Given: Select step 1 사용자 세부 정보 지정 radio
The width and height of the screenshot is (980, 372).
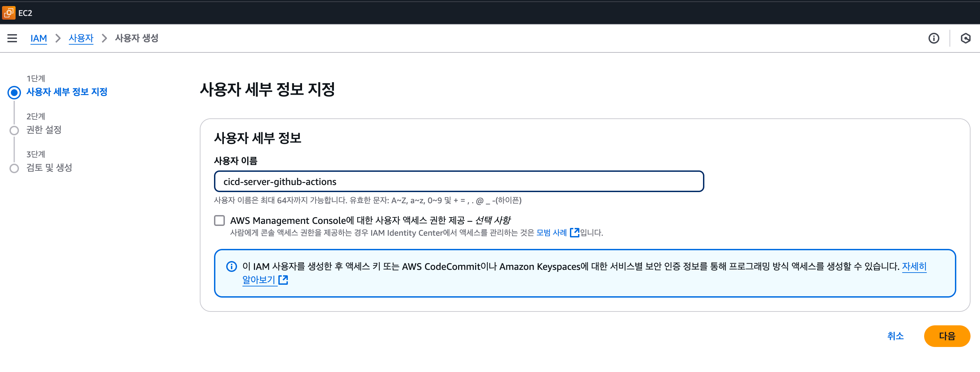Looking at the screenshot, I should click(14, 92).
